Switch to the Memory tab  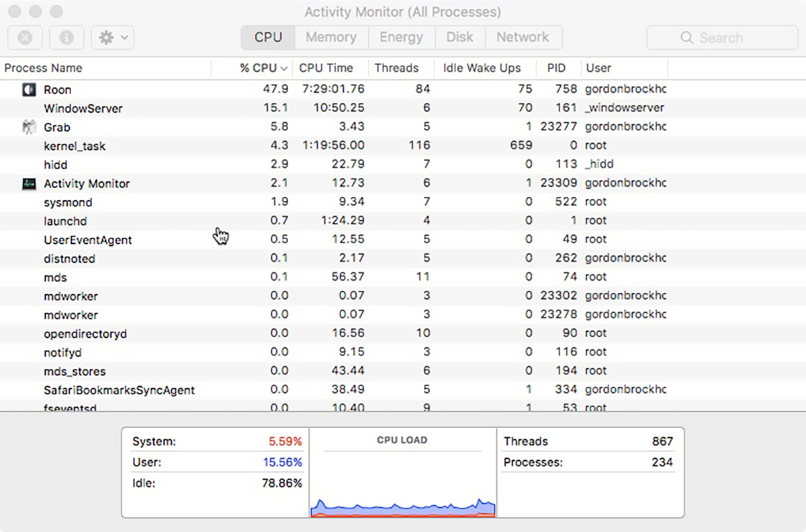(331, 38)
